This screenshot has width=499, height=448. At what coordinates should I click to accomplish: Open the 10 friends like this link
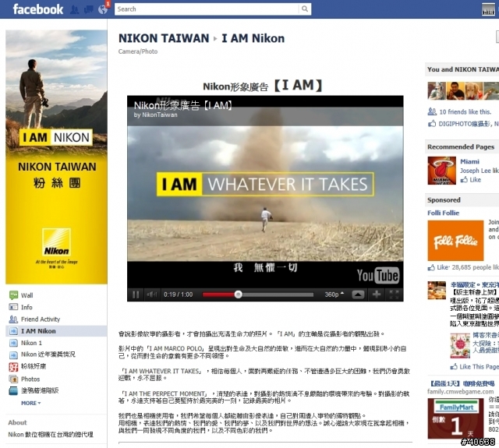pos(465,112)
